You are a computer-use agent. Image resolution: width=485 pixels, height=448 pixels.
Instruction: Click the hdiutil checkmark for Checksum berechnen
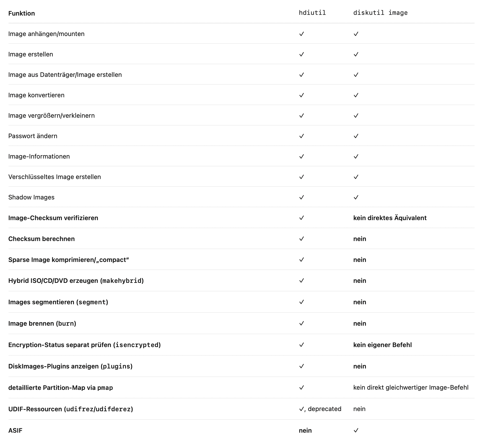tap(302, 239)
